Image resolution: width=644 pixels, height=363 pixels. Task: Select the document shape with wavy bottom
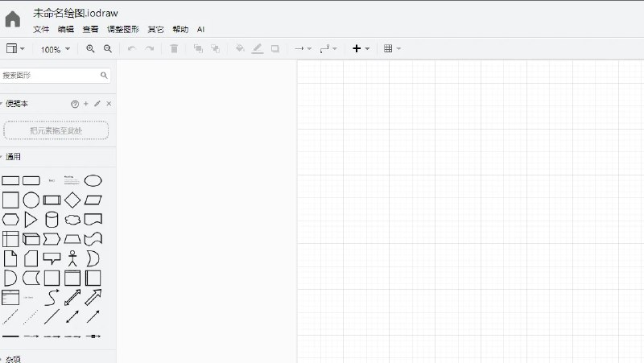[x=93, y=220]
